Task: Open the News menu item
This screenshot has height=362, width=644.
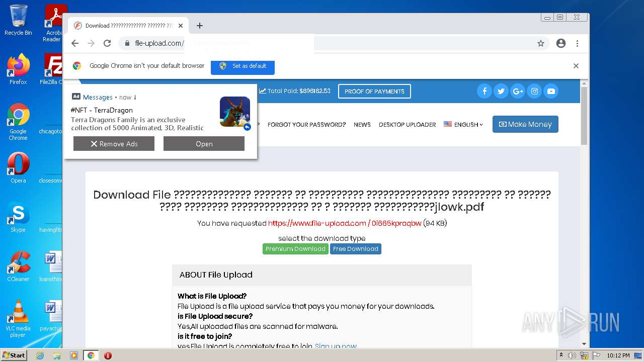Action: 362,125
